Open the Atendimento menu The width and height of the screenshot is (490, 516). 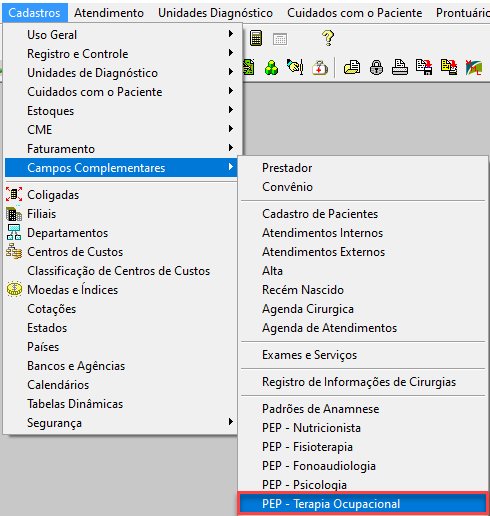[109, 13]
